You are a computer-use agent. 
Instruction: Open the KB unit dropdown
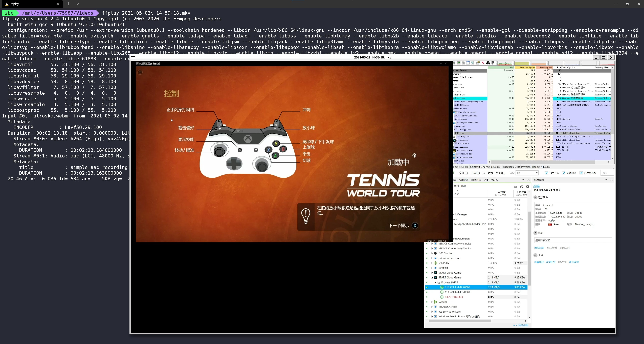coord(536,173)
